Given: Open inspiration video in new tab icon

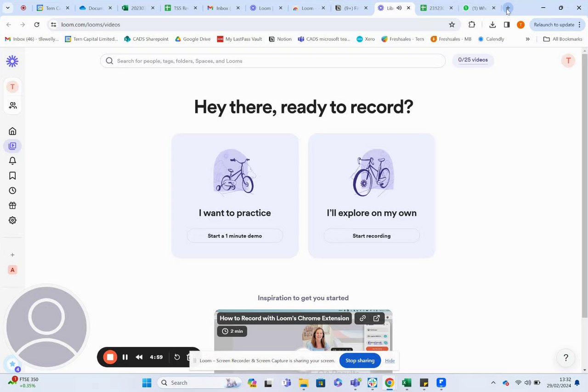Looking at the screenshot, I should pos(376,318).
